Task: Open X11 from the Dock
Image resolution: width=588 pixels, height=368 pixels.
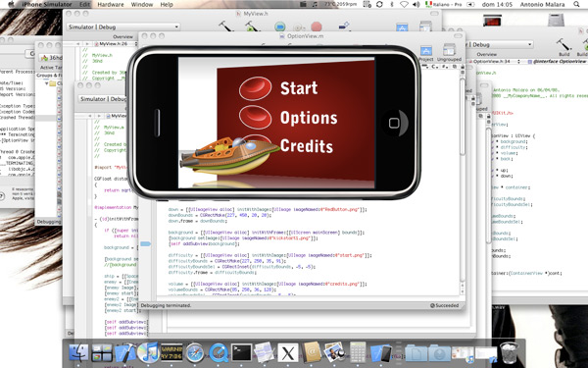Action: click(287, 353)
